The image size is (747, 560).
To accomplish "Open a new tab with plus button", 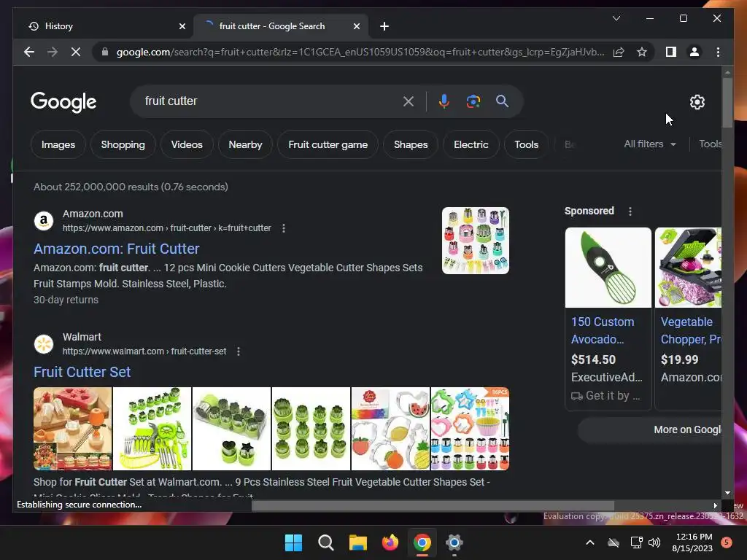I will [x=384, y=26].
